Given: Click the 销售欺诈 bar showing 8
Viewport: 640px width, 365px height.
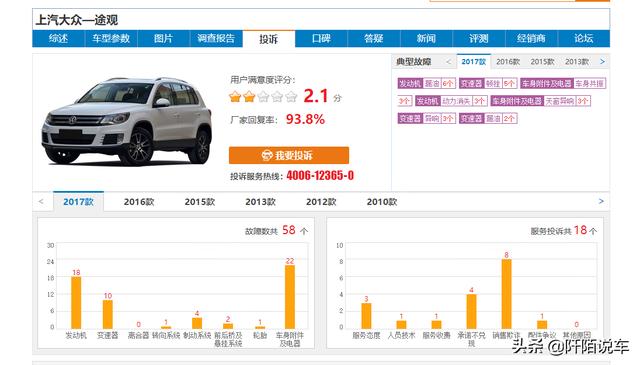Looking at the screenshot, I should (x=507, y=294).
